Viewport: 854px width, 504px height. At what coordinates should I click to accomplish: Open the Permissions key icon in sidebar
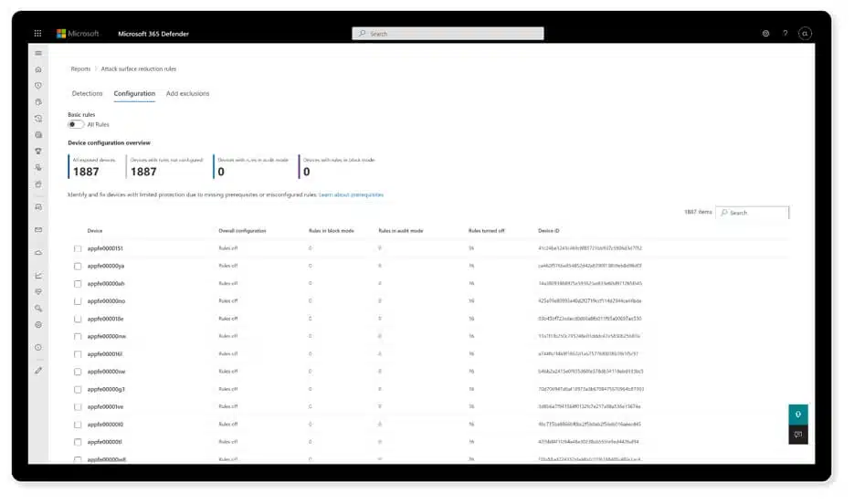pos(38,308)
